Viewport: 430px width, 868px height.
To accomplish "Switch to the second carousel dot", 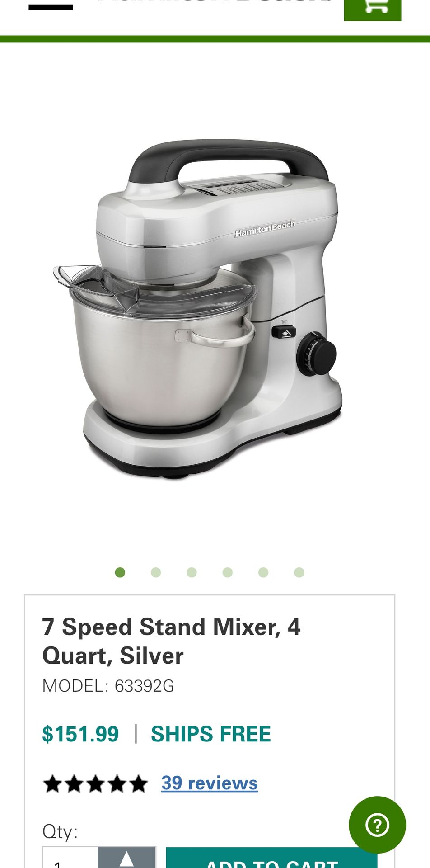I will (156, 572).
